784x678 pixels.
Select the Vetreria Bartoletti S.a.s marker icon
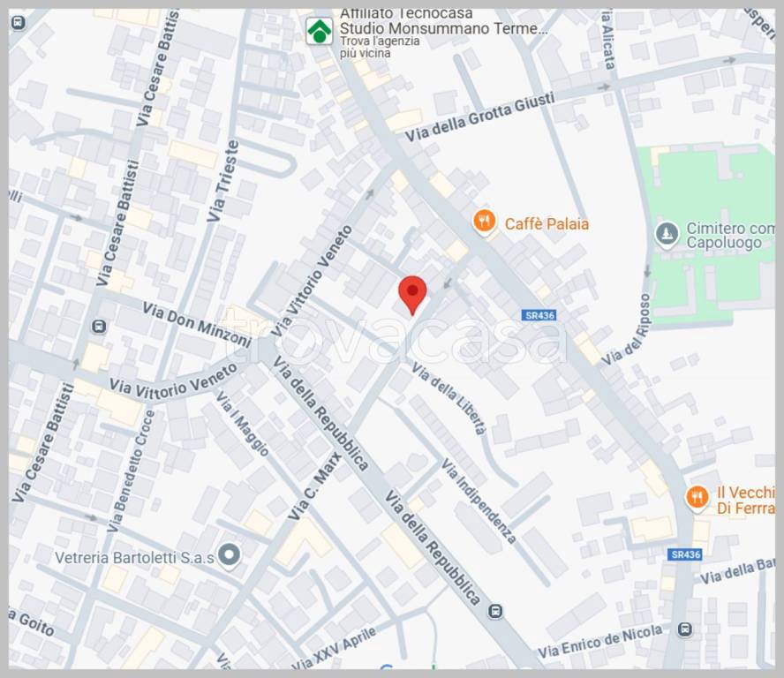[230, 555]
